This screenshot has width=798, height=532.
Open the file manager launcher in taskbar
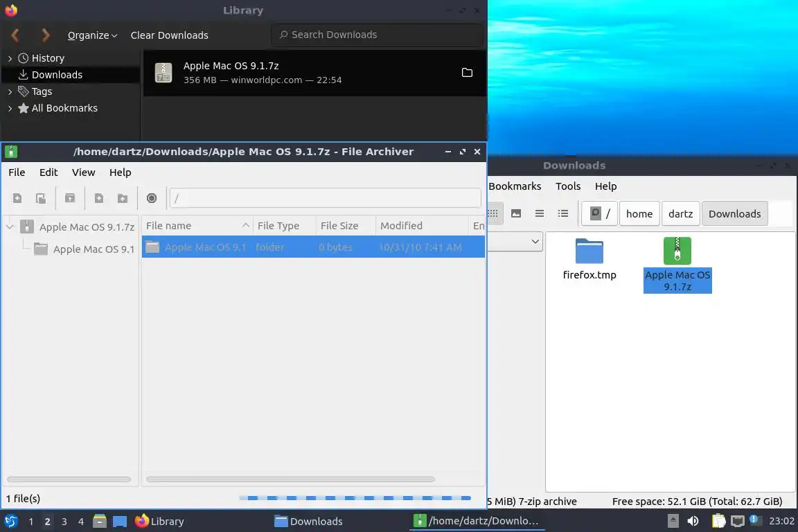pyautogui.click(x=100, y=522)
